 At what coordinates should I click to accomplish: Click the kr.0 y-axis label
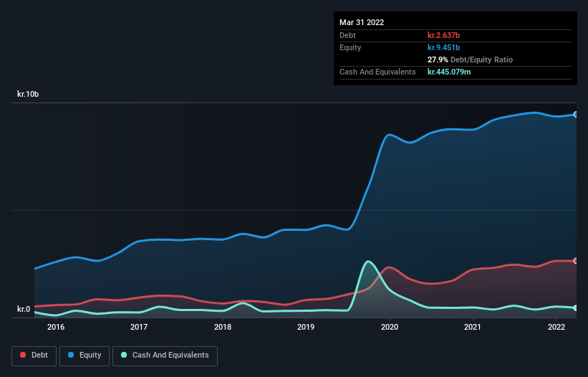pyautogui.click(x=24, y=309)
